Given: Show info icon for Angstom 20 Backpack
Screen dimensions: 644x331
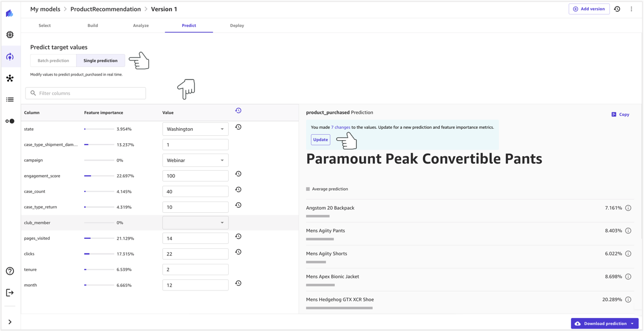Looking at the screenshot, I should [x=628, y=208].
